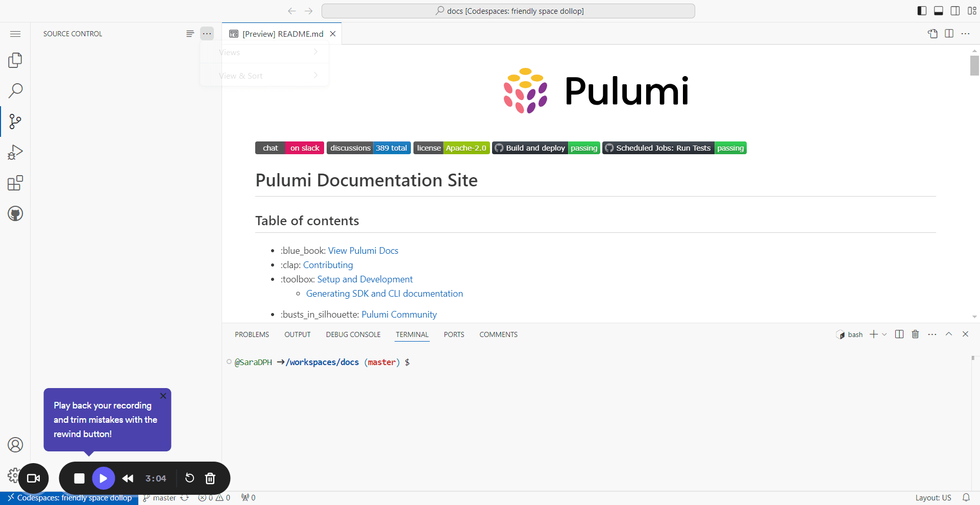The width and height of the screenshot is (980, 505).
Task: Open the Views submenu
Action: coord(264,52)
